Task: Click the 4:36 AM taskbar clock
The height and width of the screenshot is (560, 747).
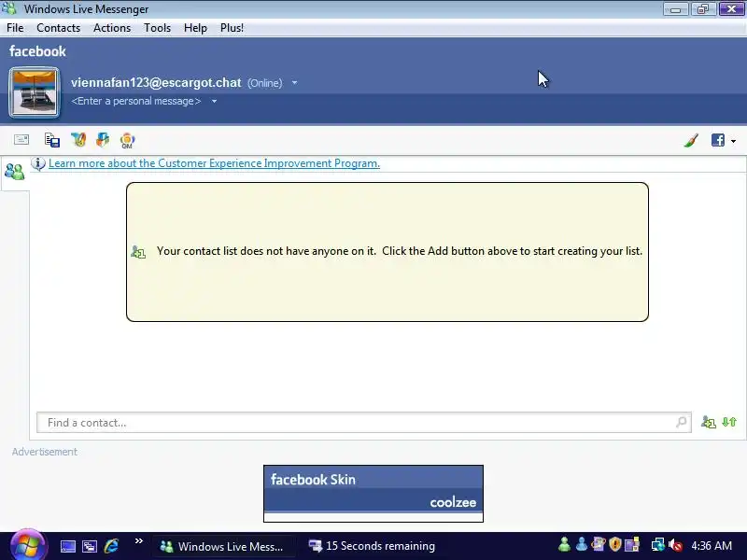Action: coord(712,546)
